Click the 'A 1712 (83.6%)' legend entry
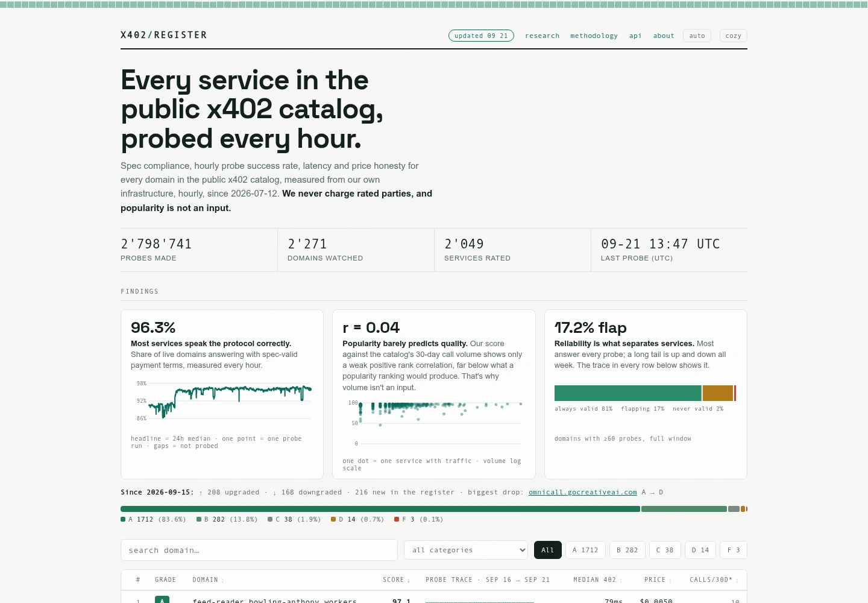 point(153,519)
